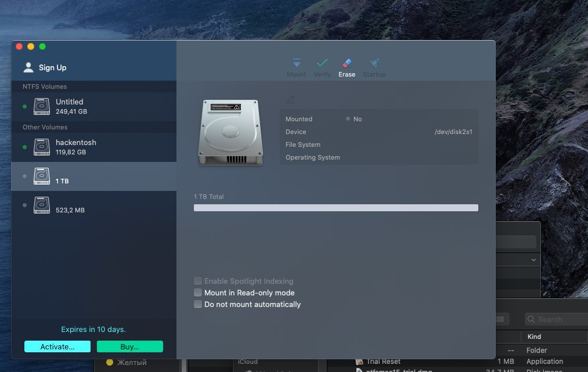Click the green dot beside Untitled volume
Viewport: 588px width, 372px height.
25,107
